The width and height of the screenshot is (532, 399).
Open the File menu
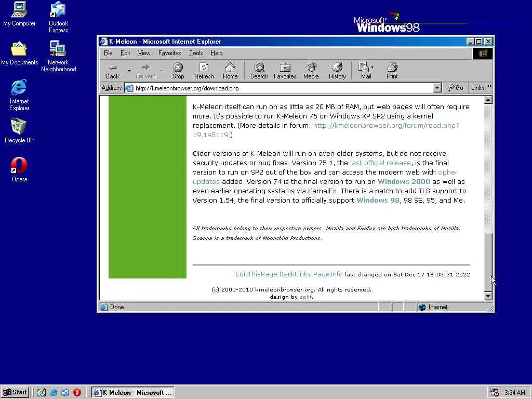pos(108,53)
